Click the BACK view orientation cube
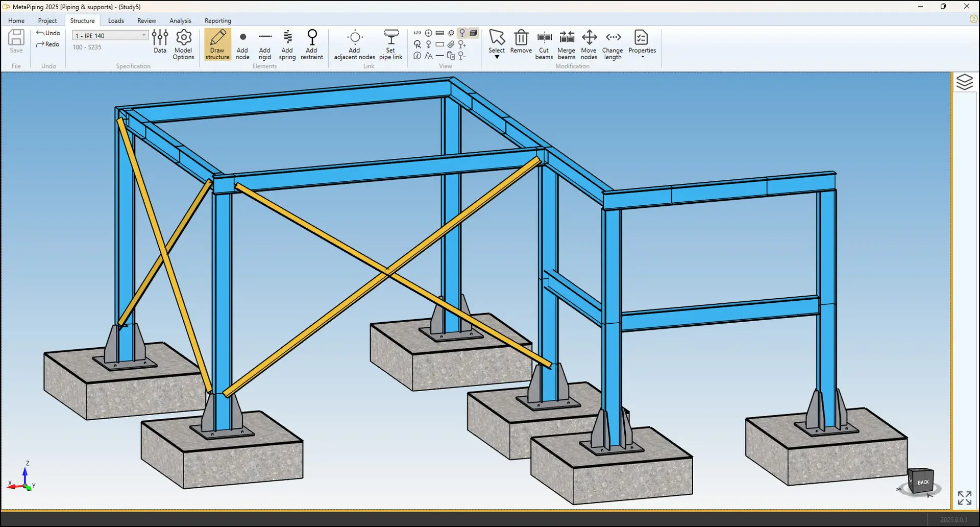Screen dimensions: 980x527 tap(922, 482)
